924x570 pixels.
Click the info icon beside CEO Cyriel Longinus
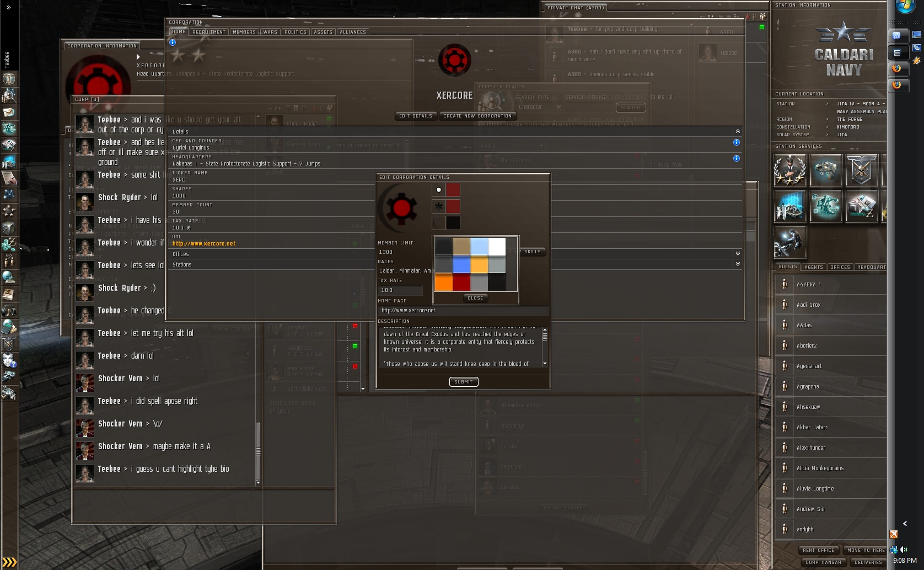[737, 142]
